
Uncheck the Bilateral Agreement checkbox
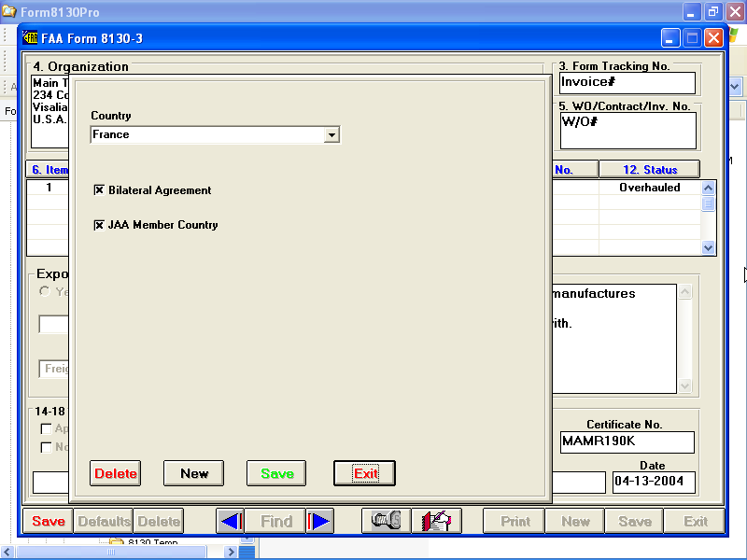(99, 190)
